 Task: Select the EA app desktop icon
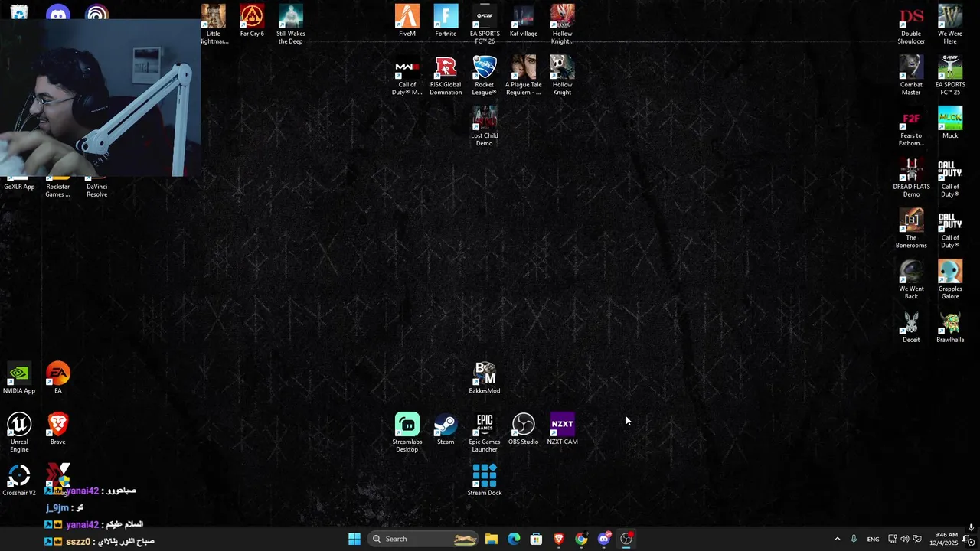point(58,378)
